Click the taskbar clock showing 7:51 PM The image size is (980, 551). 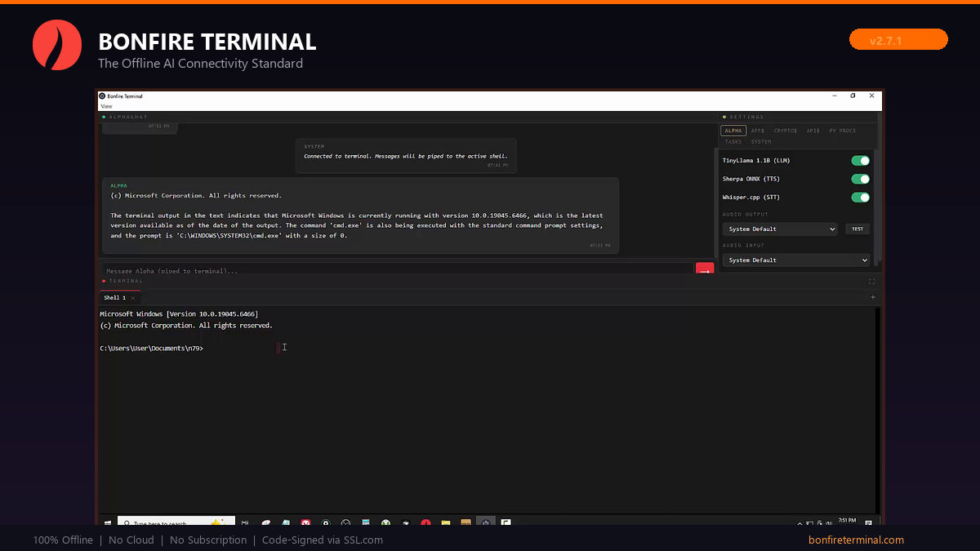pyautogui.click(x=846, y=521)
